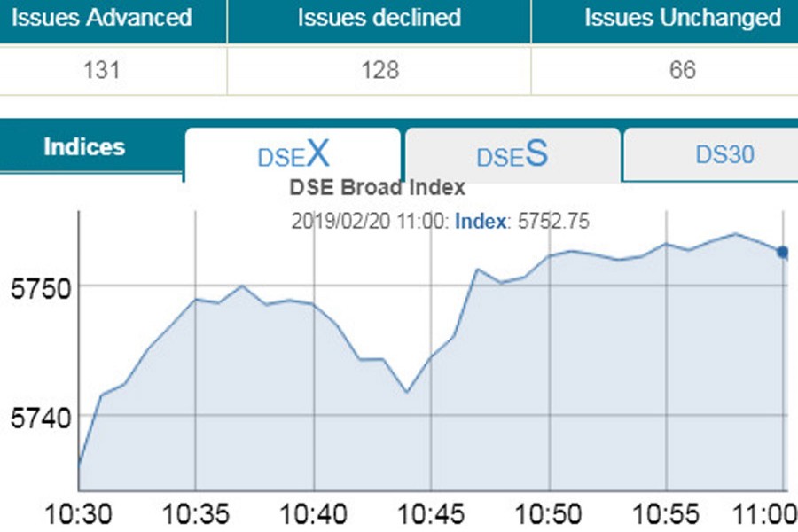This screenshot has width=798, height=532.
Task: Click the Issues Unchanged header
Action: click(x=683, y=18)
